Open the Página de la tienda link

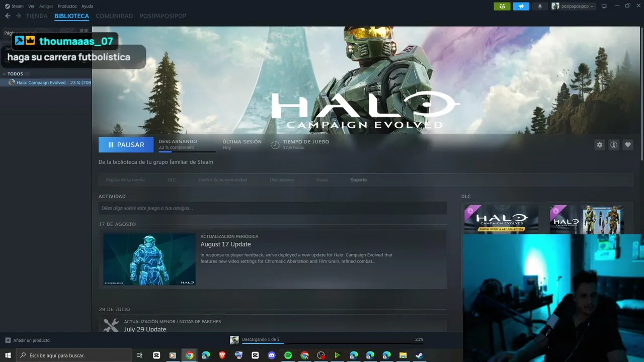point(125,179)
